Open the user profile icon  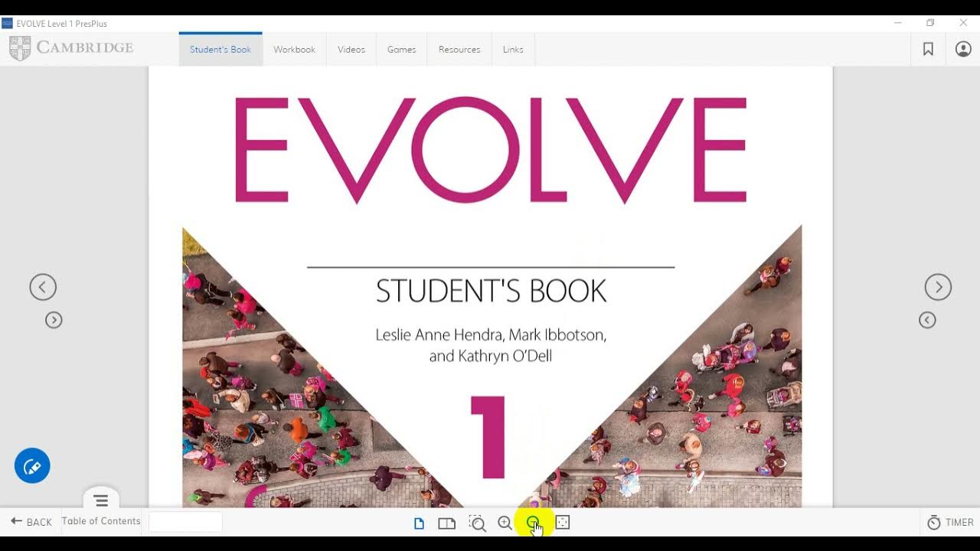(963, 49)
